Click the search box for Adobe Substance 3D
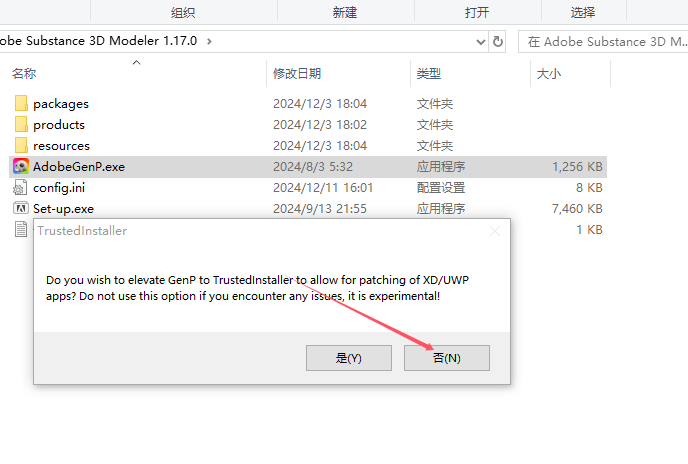Image resolution: width=688 pixels, height=464 pixels. coord(603,42)
